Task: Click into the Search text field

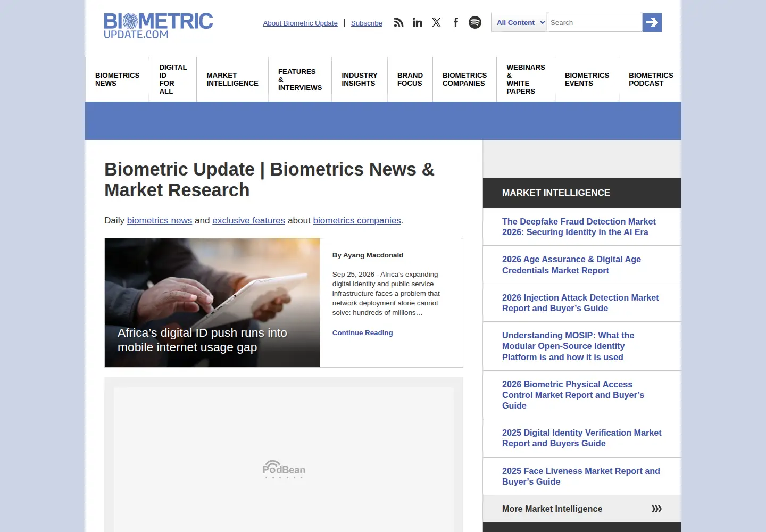Action: click(x=595, y=22)
